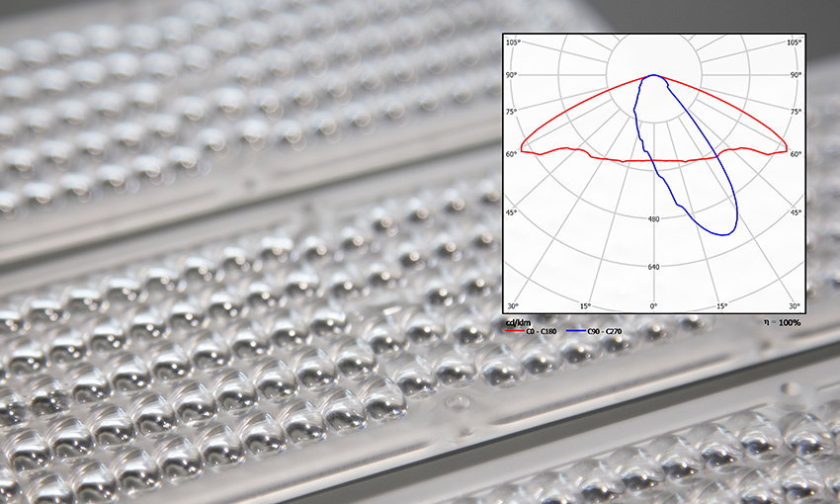This screenshot has width=840, height=504.
Task: Click the 640 radial scale value
Action: [653, 268]
